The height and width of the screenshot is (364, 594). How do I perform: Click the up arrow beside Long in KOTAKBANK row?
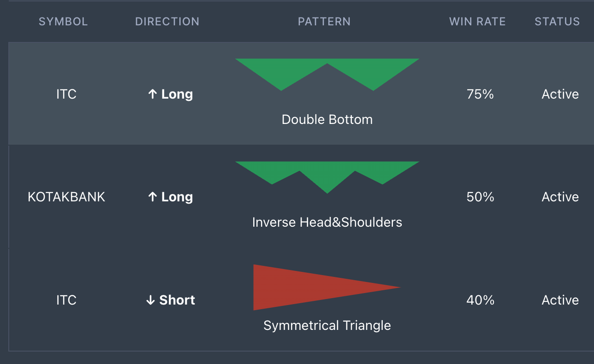[153, 197]
